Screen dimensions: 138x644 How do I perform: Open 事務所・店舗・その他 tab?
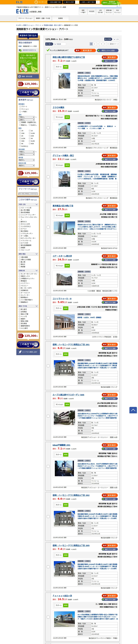43,18
